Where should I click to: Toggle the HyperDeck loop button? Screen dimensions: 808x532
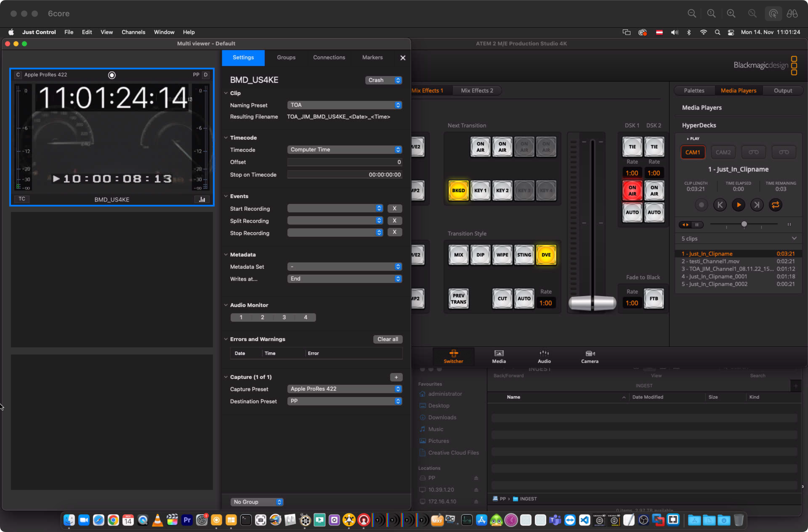coord(775,205)
